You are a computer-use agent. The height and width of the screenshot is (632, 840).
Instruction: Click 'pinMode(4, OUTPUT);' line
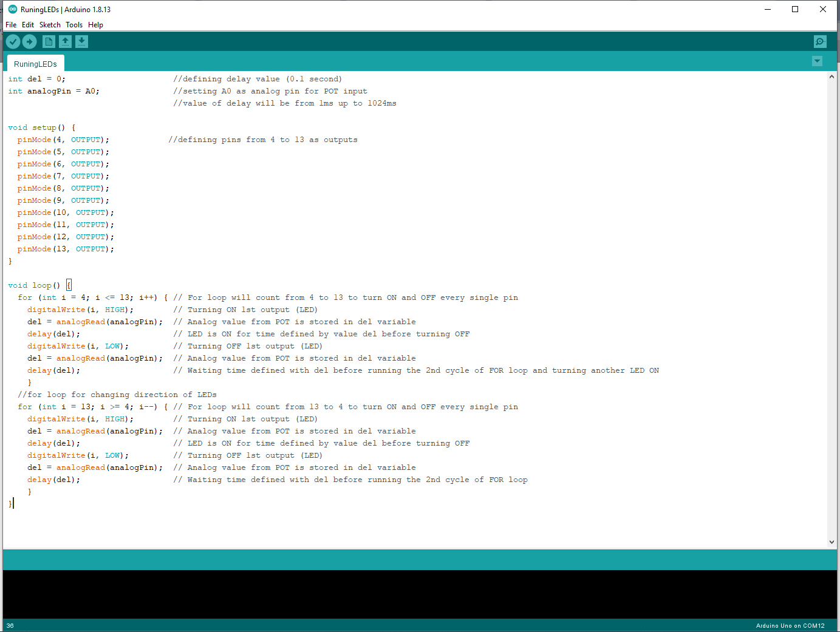coord(63,140)
